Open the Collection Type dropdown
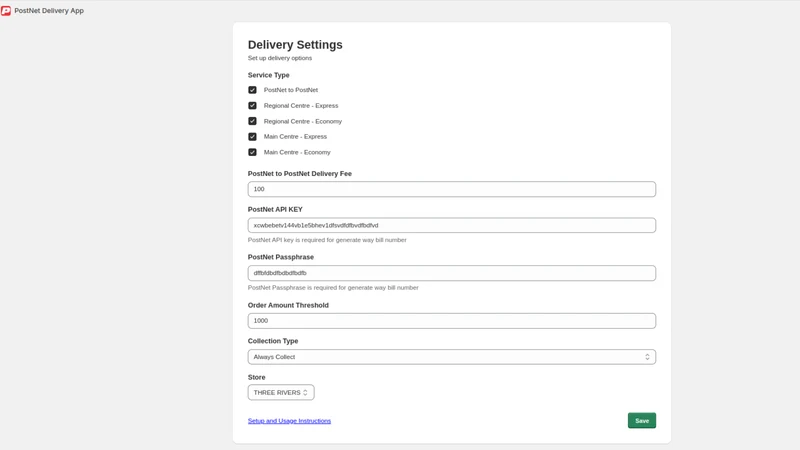The width and height of the screenshot is (800, 450). (x=452, y=357)
